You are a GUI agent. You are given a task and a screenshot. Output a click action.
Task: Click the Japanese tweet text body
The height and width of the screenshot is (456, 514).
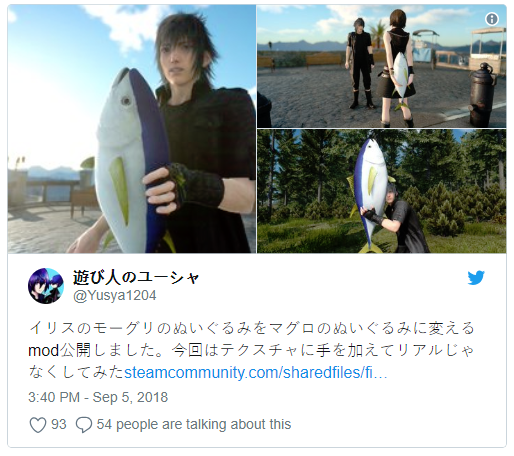(251, 351)
